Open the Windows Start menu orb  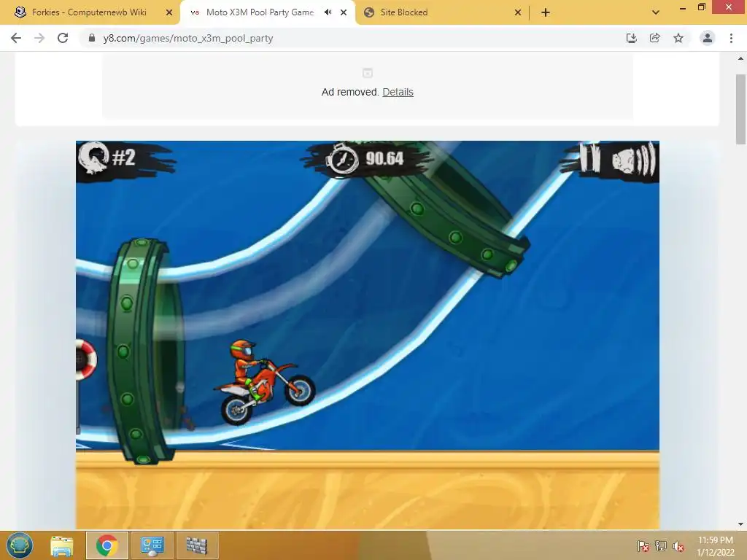[20, 545]
